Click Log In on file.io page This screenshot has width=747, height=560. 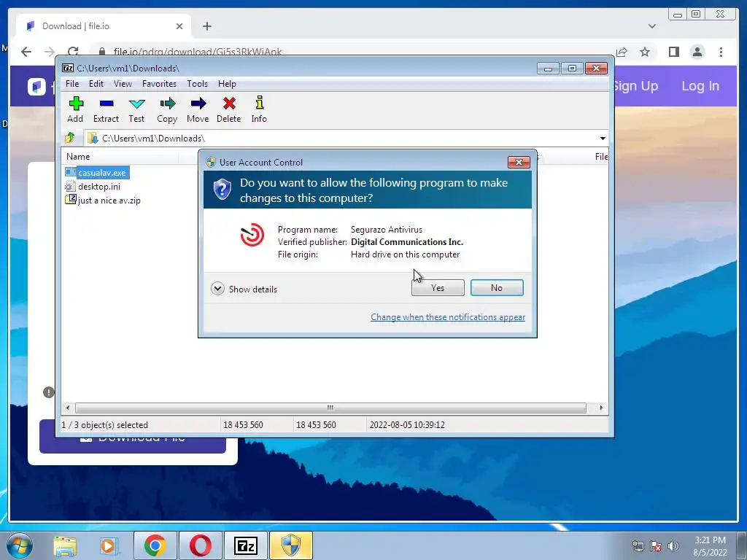click(700, 86)
